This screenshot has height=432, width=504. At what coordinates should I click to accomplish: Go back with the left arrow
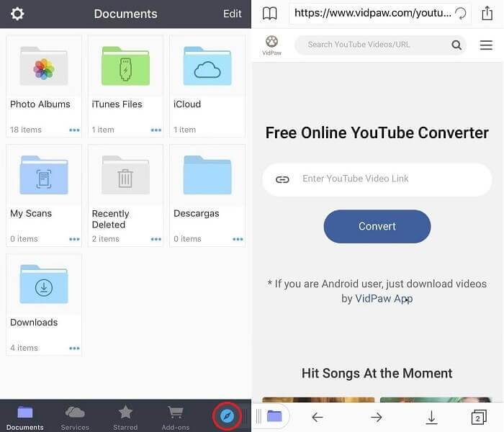click(318, 417)
